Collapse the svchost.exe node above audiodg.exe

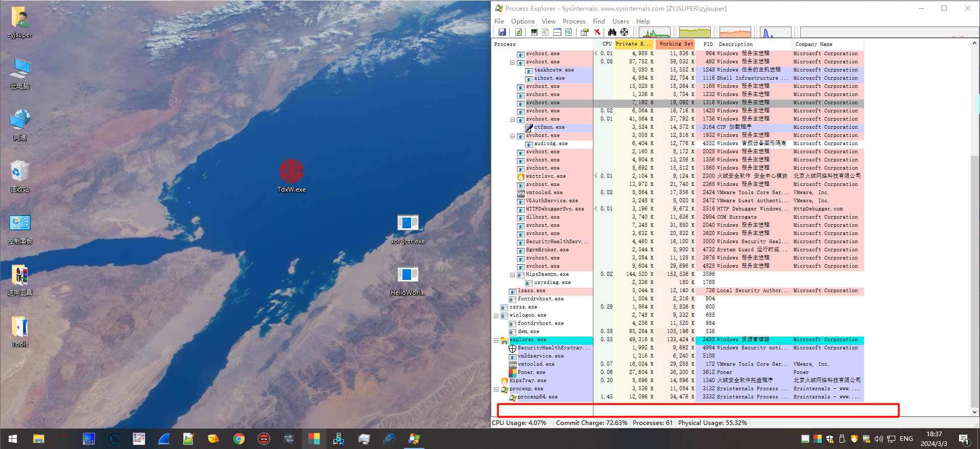[x=512, y=136]
